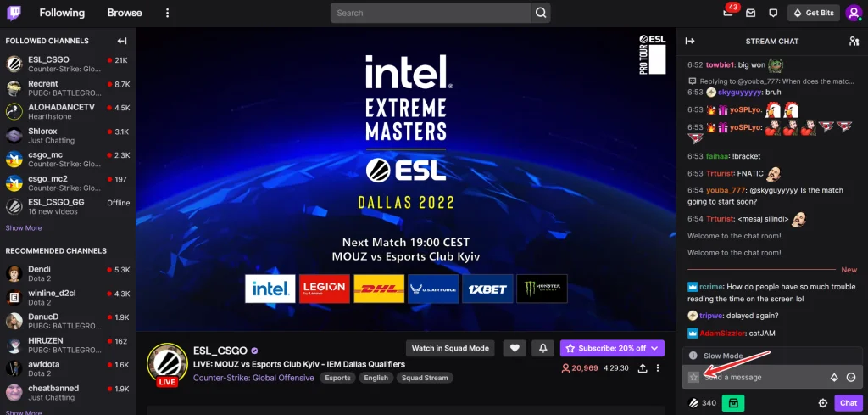This screenshot has height=415, width=868.
Task: Click the Intel sponsor logo in video
Action: pos(270,289)
